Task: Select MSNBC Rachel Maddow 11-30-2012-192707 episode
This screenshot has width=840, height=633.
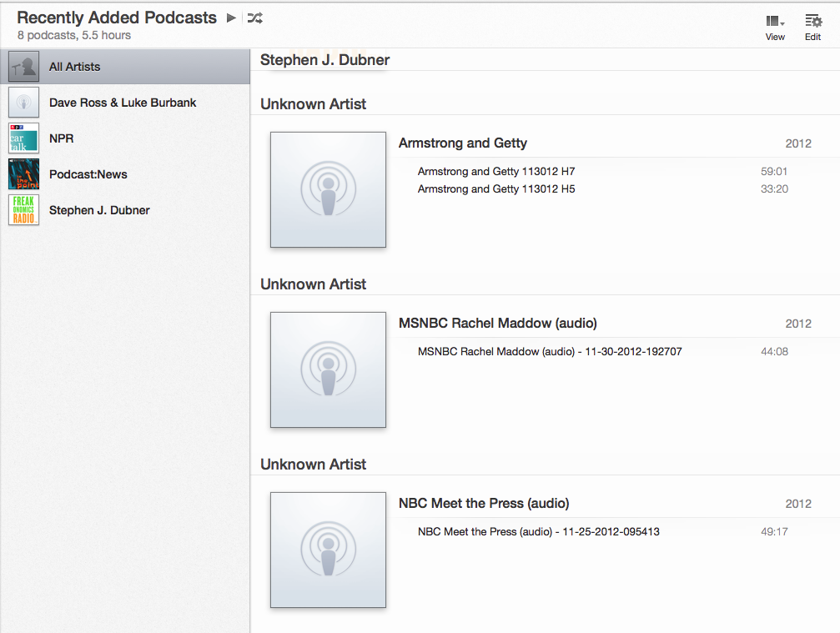Action: click(550, 352)
